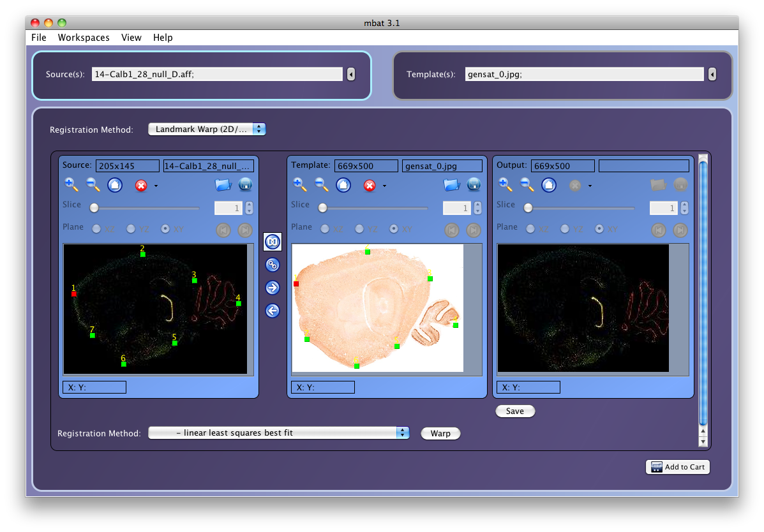Viewport: 764px width, 532px height.
Task: Open file using Source panel folder icon
Action: click(223, 184)
